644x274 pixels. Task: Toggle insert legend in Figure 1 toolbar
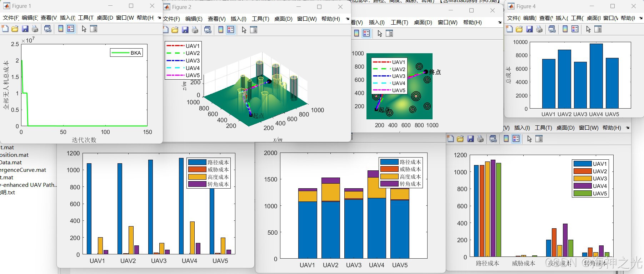71,29
